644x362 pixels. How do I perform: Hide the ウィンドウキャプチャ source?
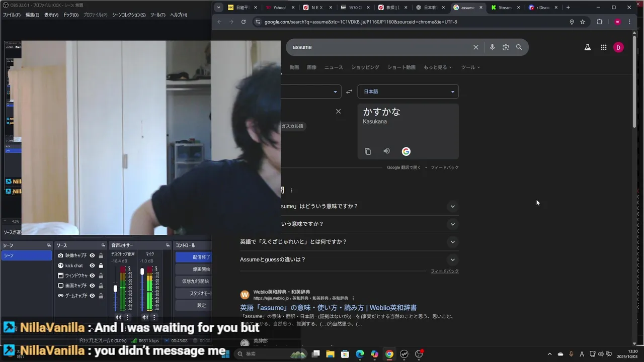[x=92, y=276]
